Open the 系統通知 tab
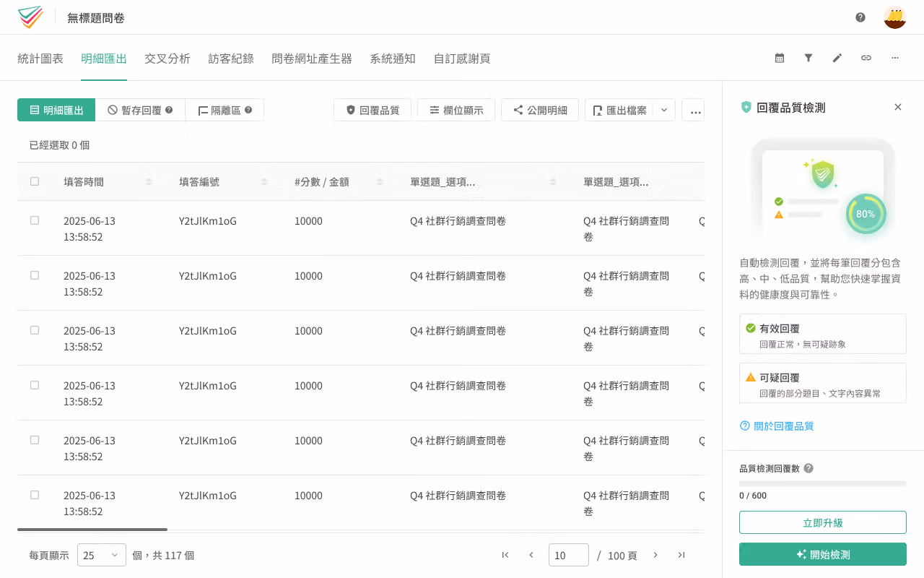 click(393, 59)
